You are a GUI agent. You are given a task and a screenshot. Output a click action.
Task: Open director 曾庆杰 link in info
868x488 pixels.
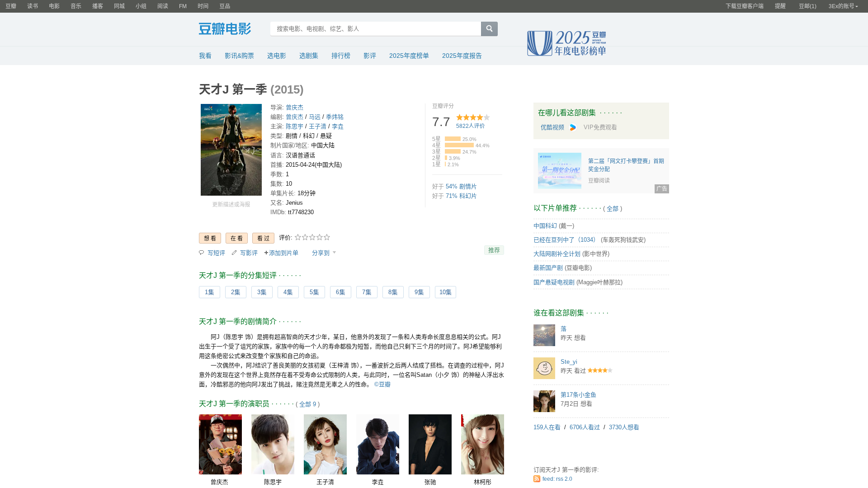[294, 108]
